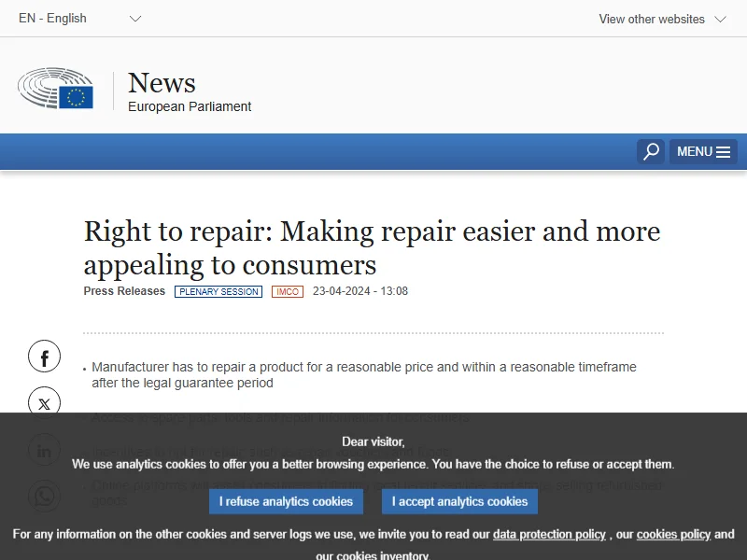This screenshot has width=747, height=560.
Task: Share the article on LinkedIn
Action: [44, 451]
